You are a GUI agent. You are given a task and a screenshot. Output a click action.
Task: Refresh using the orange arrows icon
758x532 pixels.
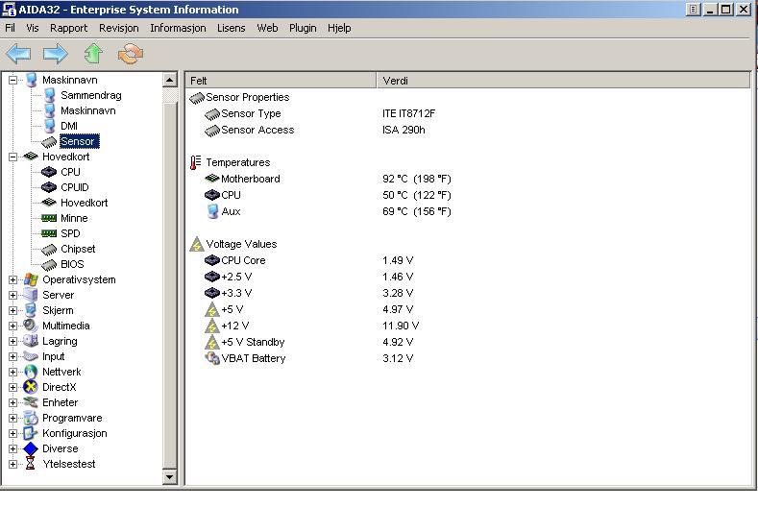(131, 54)
